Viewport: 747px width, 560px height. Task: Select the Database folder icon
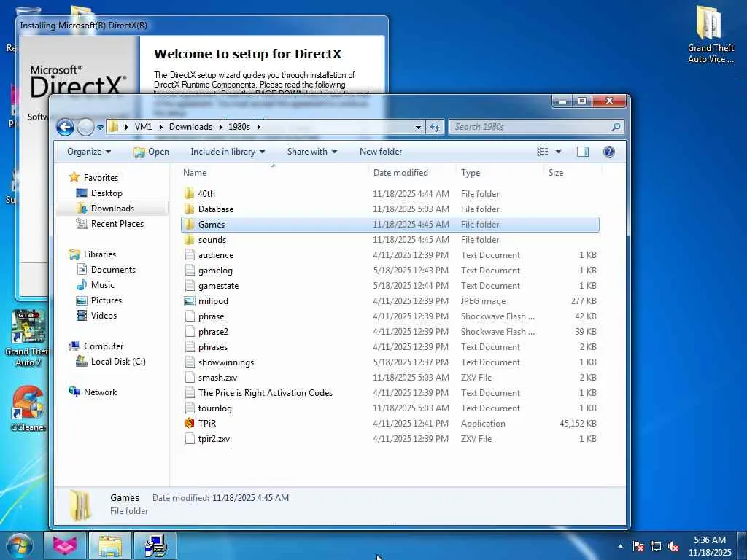tap(189, 209)
